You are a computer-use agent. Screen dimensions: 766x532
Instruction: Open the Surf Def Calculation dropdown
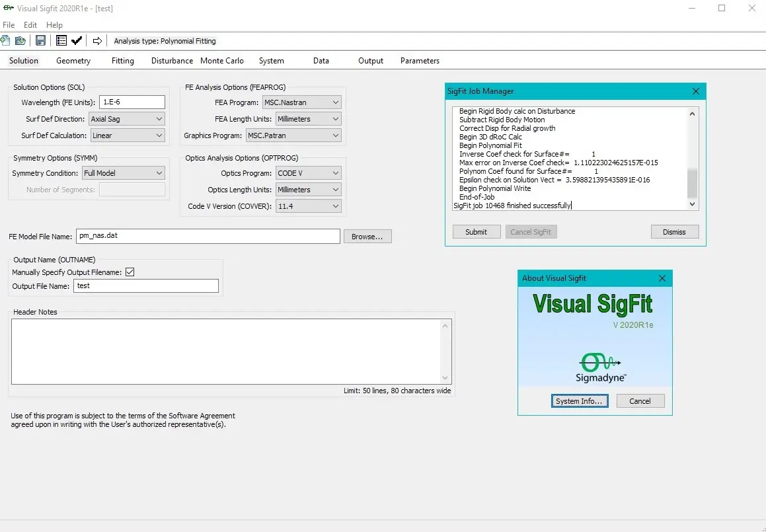[x=128, y=135]
